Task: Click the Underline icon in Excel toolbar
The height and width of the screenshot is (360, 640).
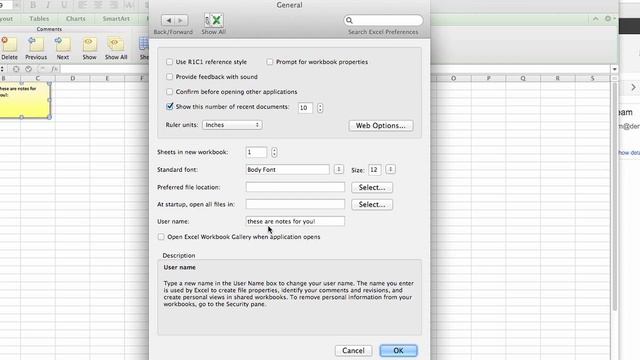Action: point(64,5)
